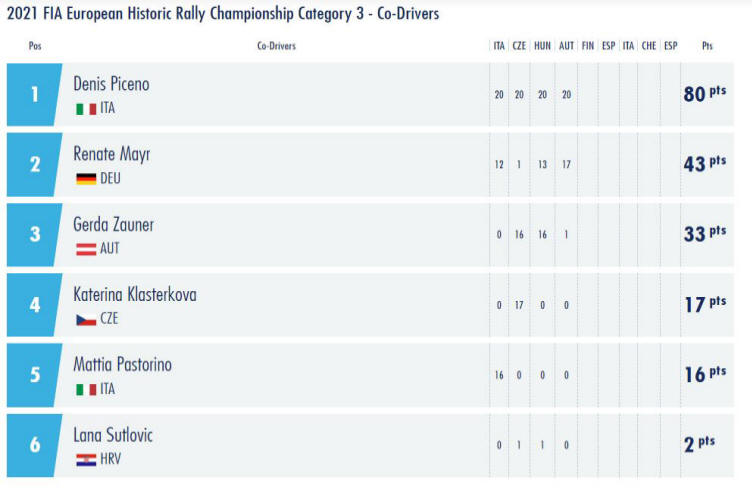This screenshot has width=752, height=489.
Task: Click the 33 pts total for Zauner
Action: 705,233
